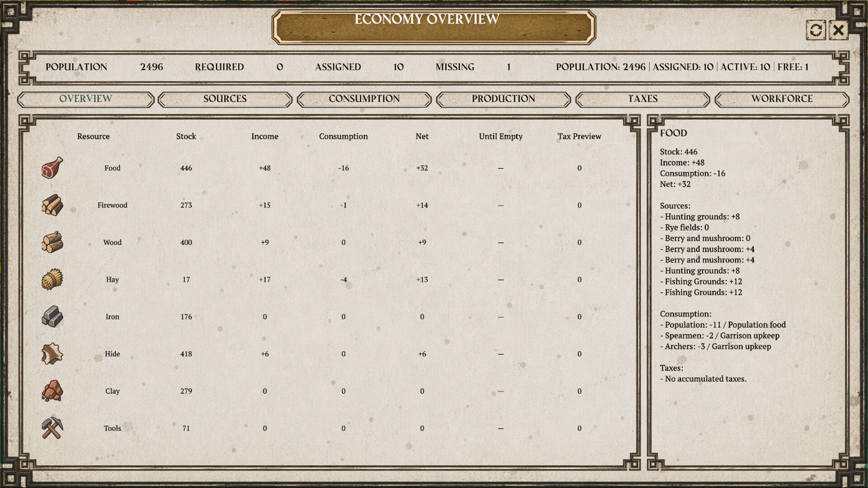Click 'Archers: -3 / Garrison upkeep' entry
Screen dimensions: 868x488
(716, 347)
